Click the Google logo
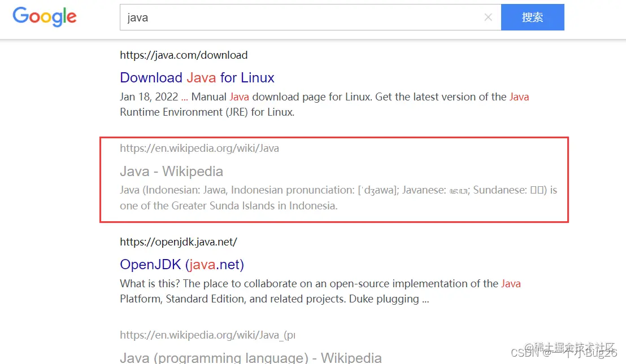 (x=44, y=17)
